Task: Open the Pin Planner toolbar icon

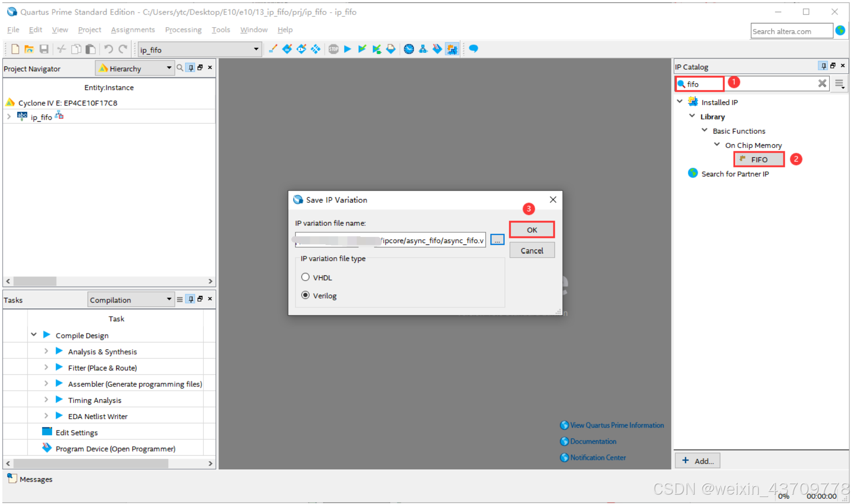Action: click(301, 49)
